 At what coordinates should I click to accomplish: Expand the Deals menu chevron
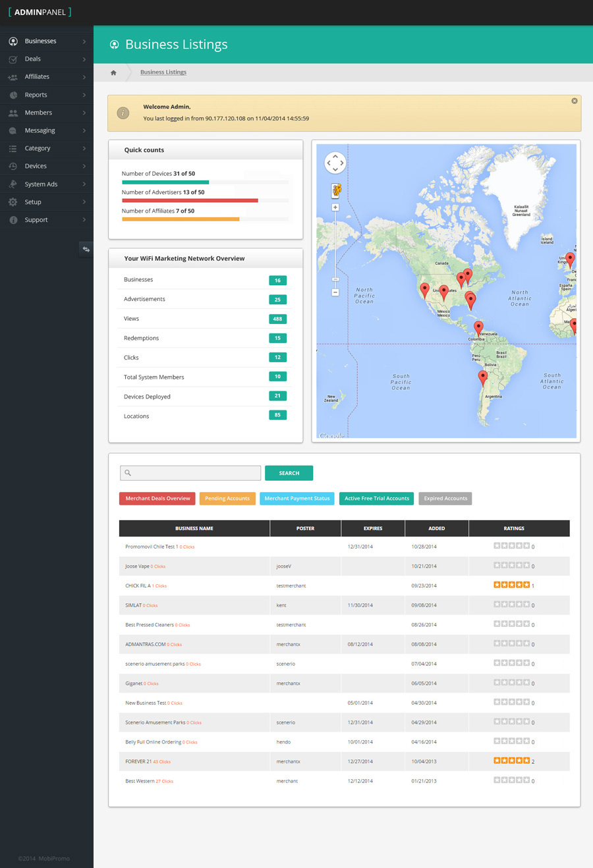click(x=84, y=59)
